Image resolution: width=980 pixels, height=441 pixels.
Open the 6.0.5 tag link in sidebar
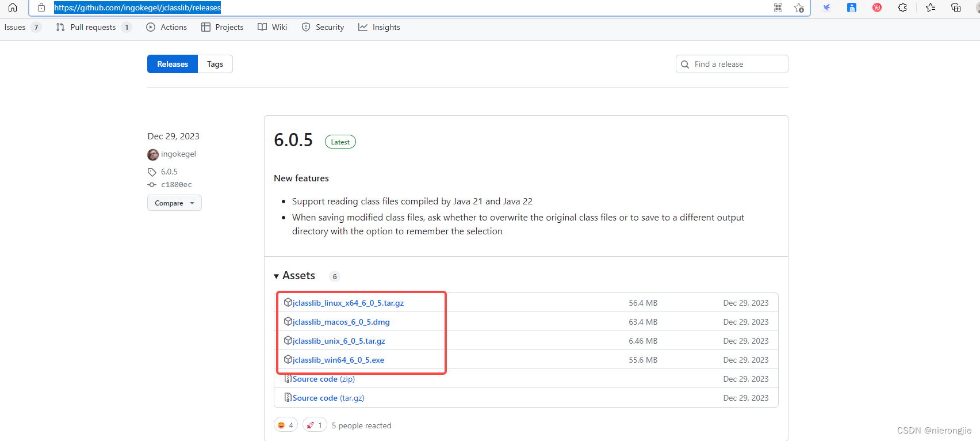169,172
